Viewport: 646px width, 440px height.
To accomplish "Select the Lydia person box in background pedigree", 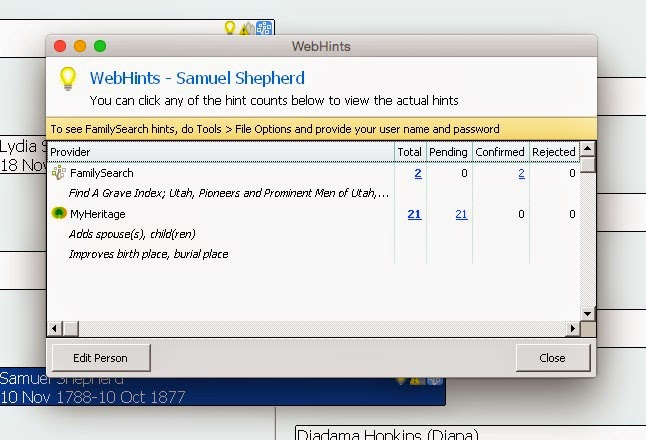I will click(23, 156).
